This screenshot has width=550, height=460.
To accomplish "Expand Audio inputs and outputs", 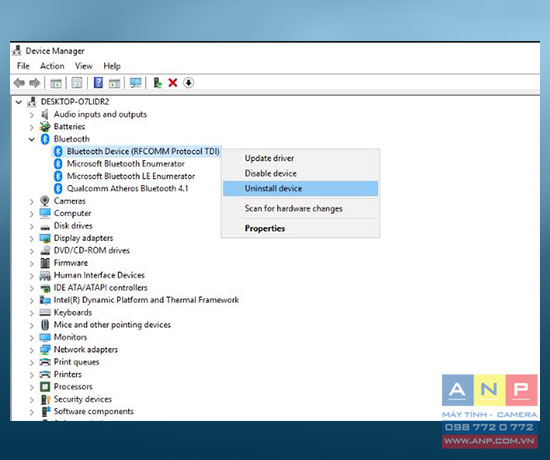I will 32,115.
